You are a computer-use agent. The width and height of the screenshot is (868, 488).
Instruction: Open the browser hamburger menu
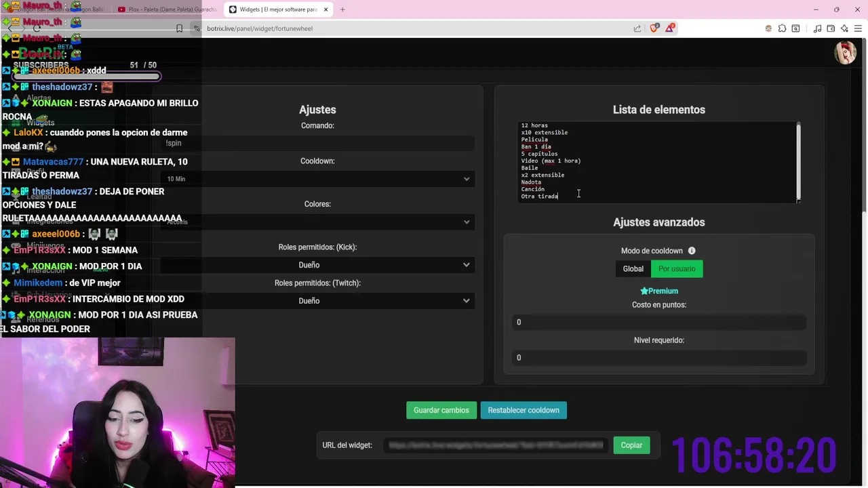858,28
